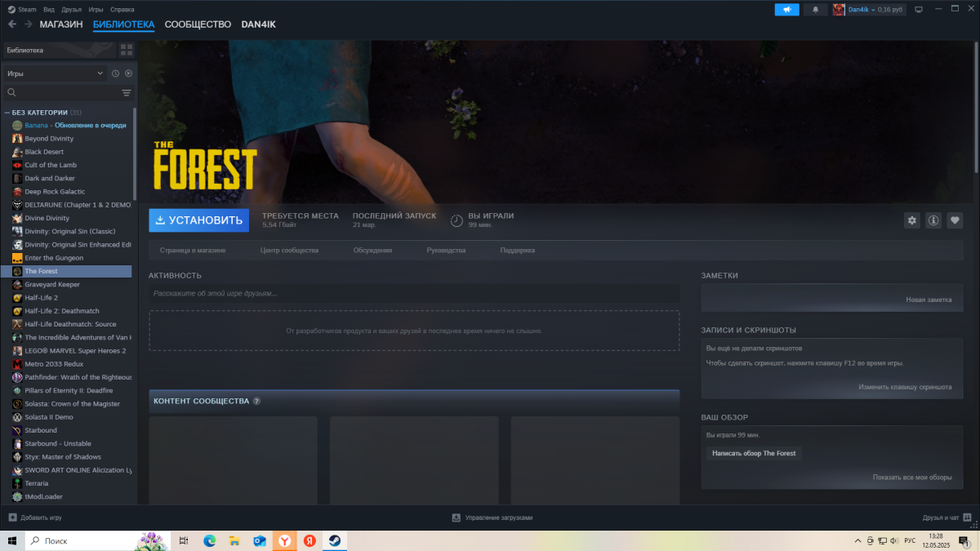Viewport: 980px width, 551px height.
Task: Click Показать все мои обзоры
Action: pyautogui.click(x=912, y=477)
